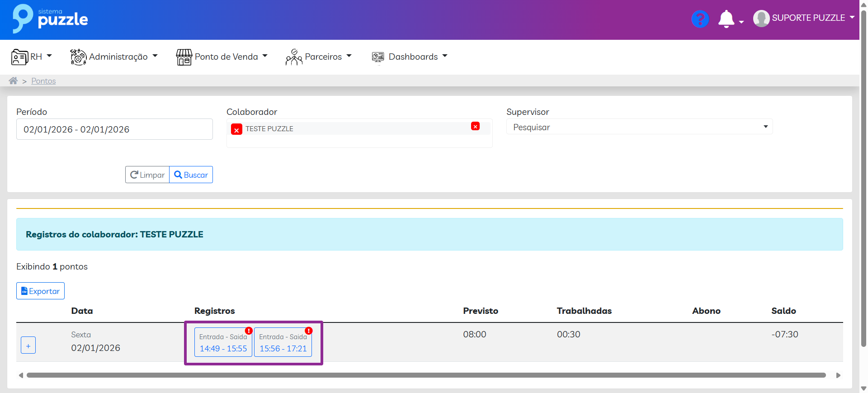The image size is (868, 393).
Task: Open the Dashboards menu
Action: click(x=410, y=57)
